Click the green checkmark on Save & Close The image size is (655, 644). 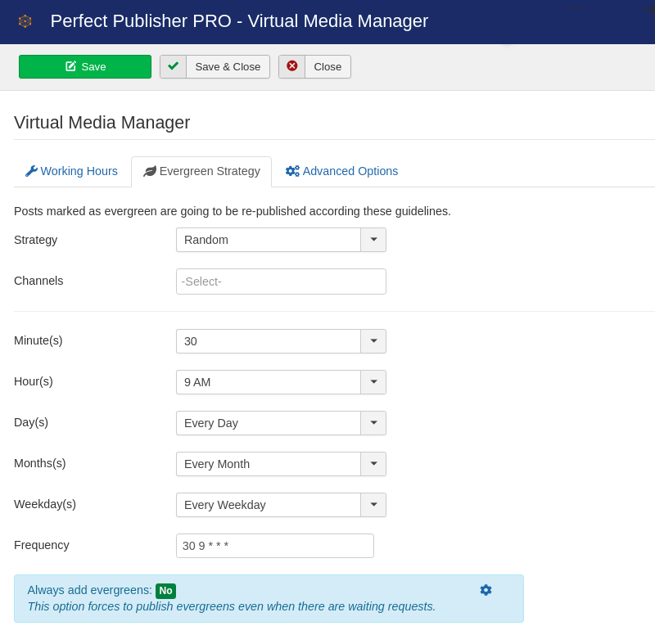click(x=173, y=66)
